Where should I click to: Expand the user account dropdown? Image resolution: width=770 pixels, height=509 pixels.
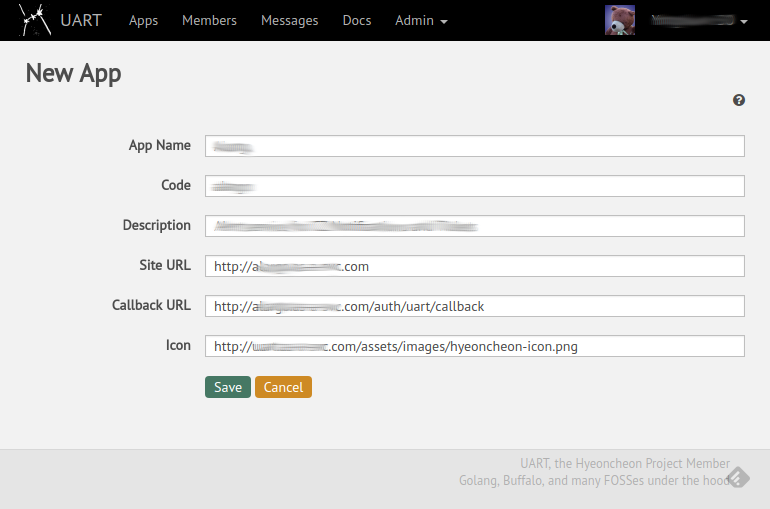point(699,21)
